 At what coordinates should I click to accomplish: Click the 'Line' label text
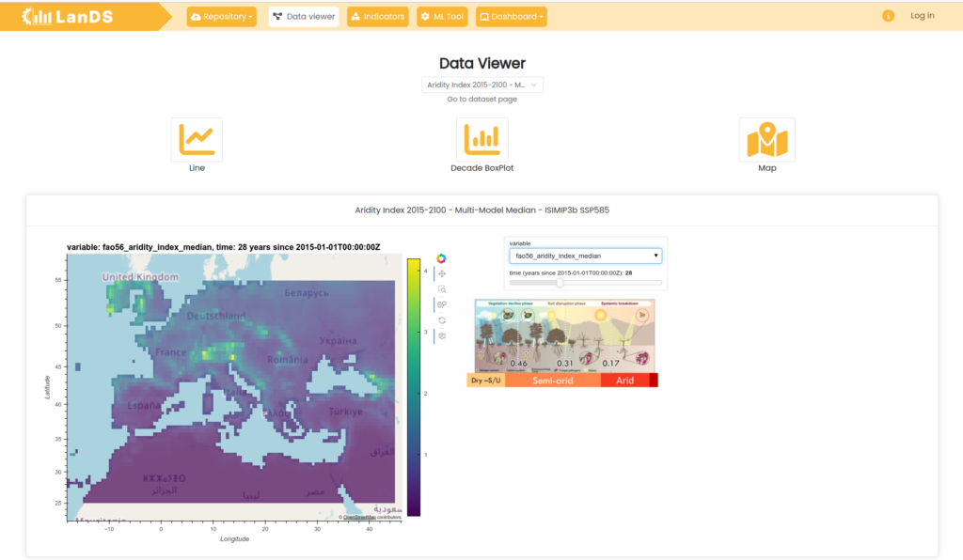(x=197, y=168)
